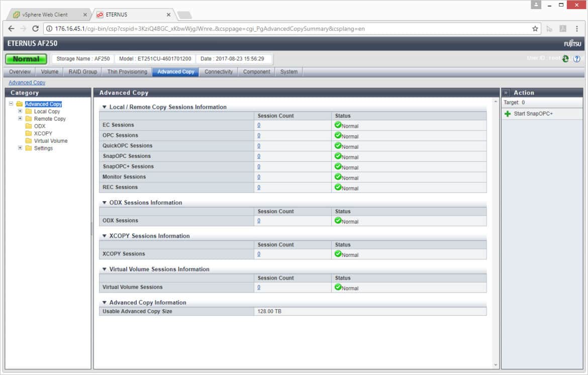
Task: Click the Chrome user profile icon
Action: coord(536,5)
